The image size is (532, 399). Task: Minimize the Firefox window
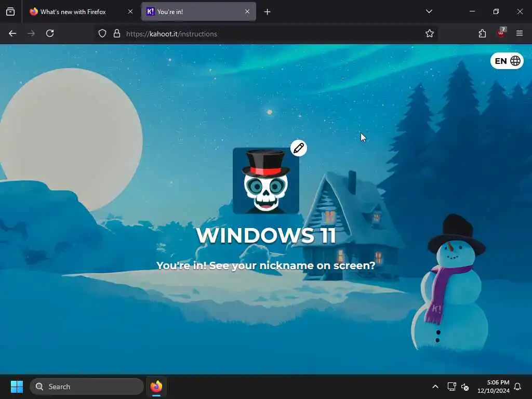[x=472, y=11]
